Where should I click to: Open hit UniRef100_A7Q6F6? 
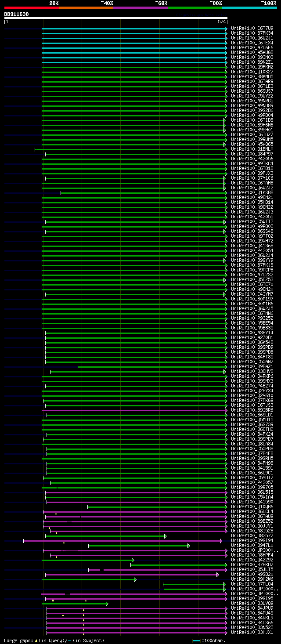[252, 47]
